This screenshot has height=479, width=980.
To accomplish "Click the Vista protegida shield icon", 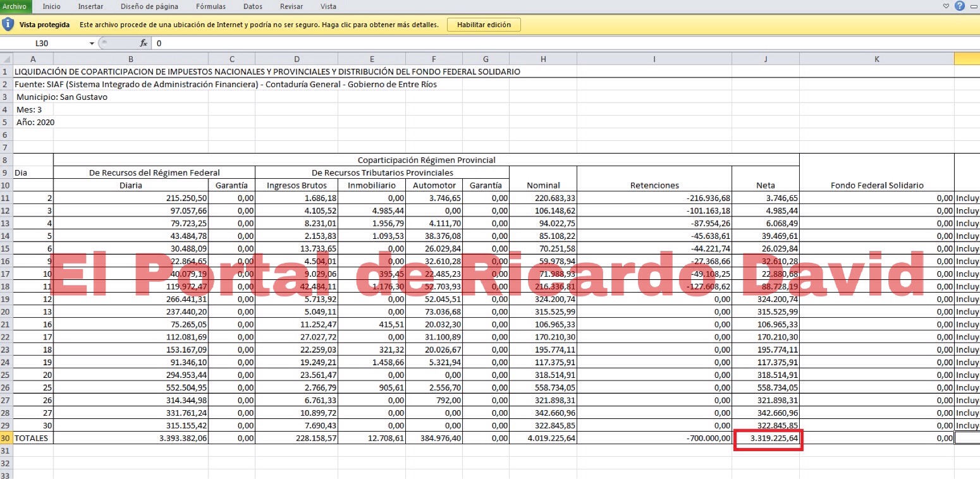I will point(8,25).
